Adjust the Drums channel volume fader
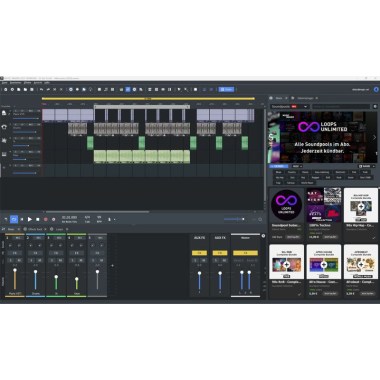The width and height of the screenshot is (380, 380). [x=35, y=272]
